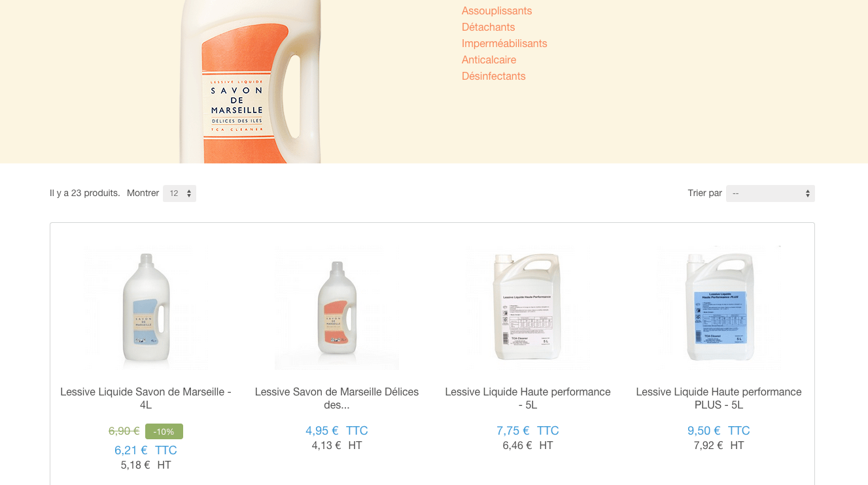The image size is (868, 485).
Task: Expand the Montrer products-per-page dropdown
Action: [179, 193]
